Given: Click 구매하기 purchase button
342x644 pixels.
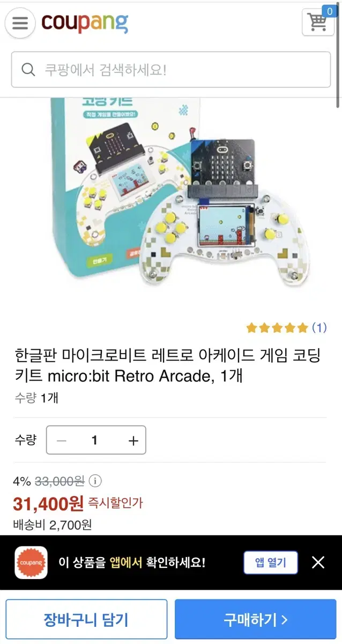Looking at the screenshot, I should (256, 620).
